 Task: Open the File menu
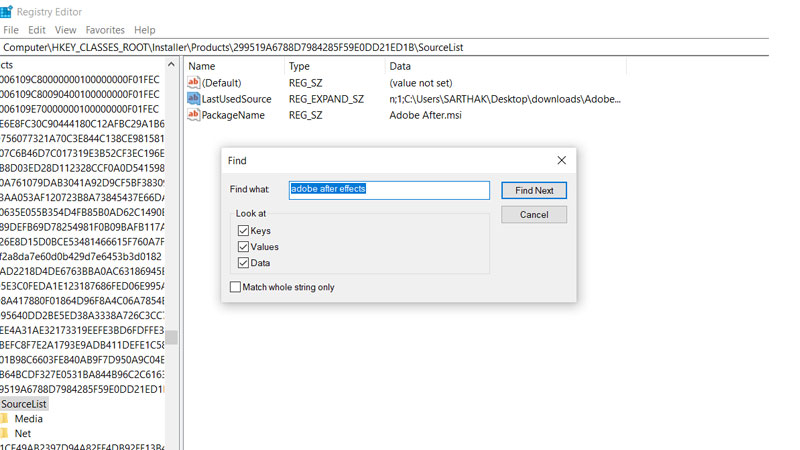(x=11, y=30)
